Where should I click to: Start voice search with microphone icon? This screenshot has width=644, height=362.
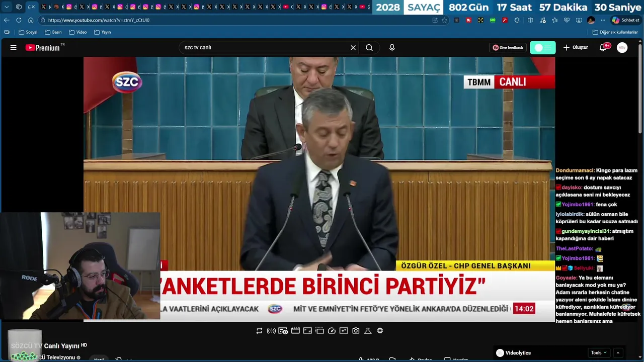point(392,48)
